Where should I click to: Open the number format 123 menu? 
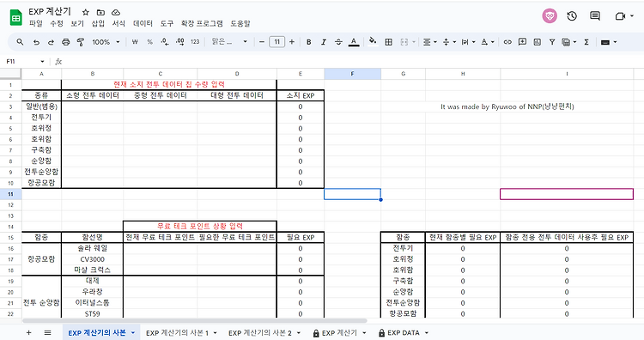(195, 42)
